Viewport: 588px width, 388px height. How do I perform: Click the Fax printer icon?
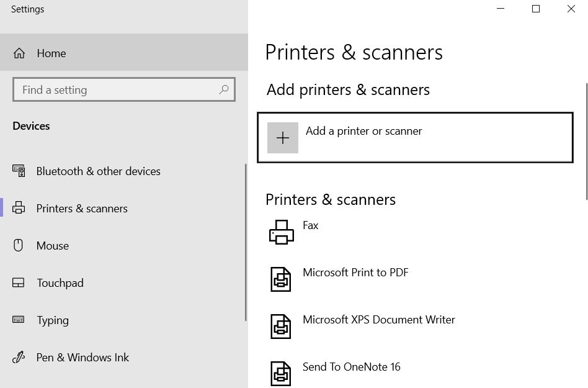pos(281,232)
